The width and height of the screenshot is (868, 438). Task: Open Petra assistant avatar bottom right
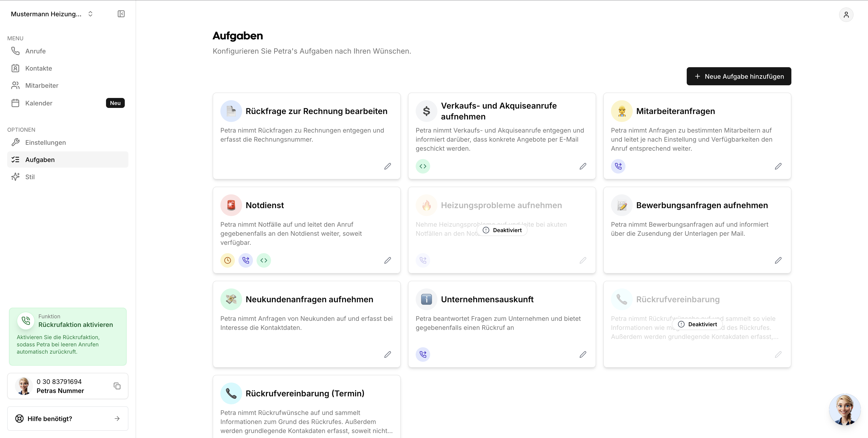point(844,409)
